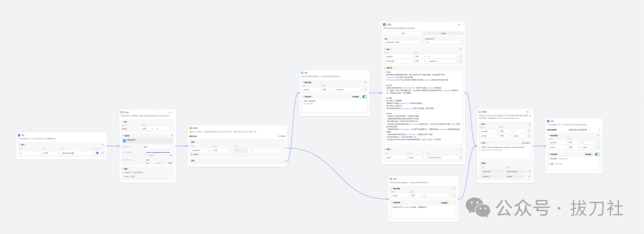Switch to the single-run tab in LLM node
Image resolution: width=644 pixels, height=234 pixels.
pos(403,33)
